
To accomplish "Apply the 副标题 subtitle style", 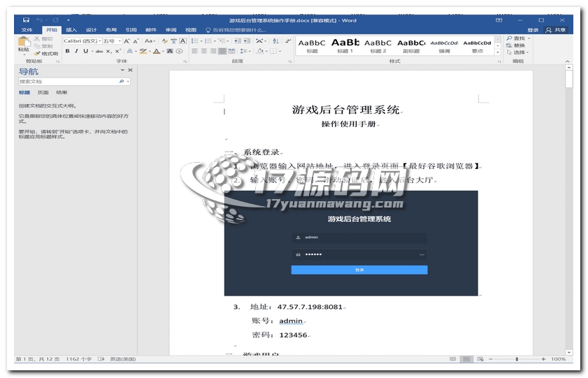I will 411,46.
